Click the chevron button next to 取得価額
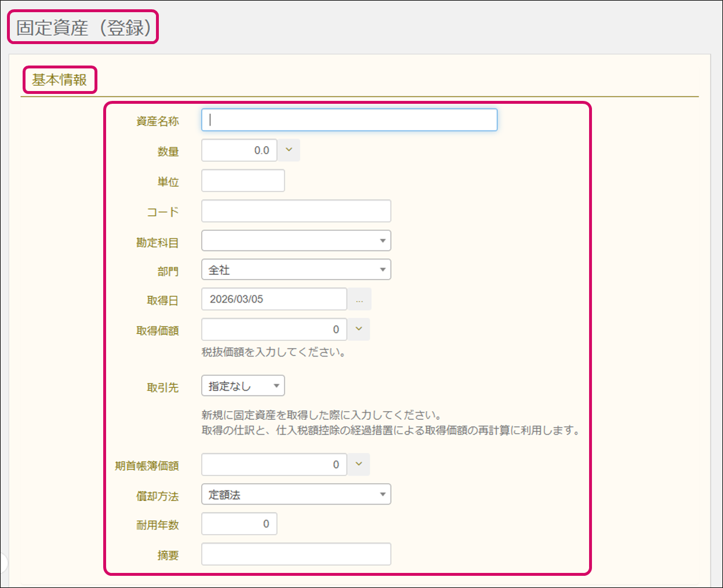The height and width of the screenshot is (588, 723). (x=358, y=329)
